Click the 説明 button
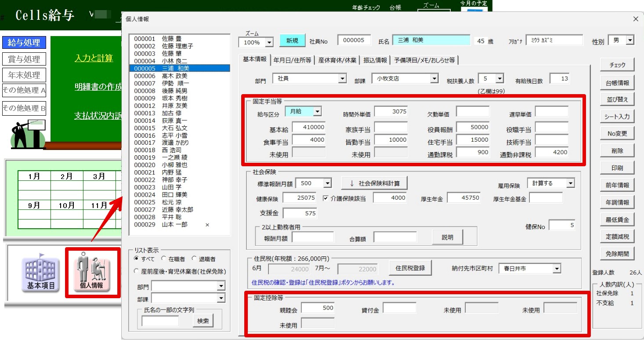This screenshot has width=644, height=340. click(x=447, y=238)
